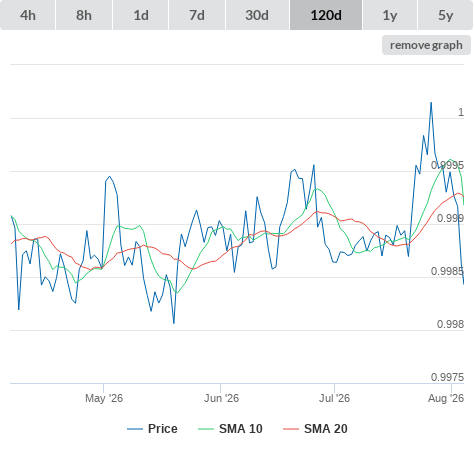Open the 7d chart range

pyautogui.click(x=197, y=15)
